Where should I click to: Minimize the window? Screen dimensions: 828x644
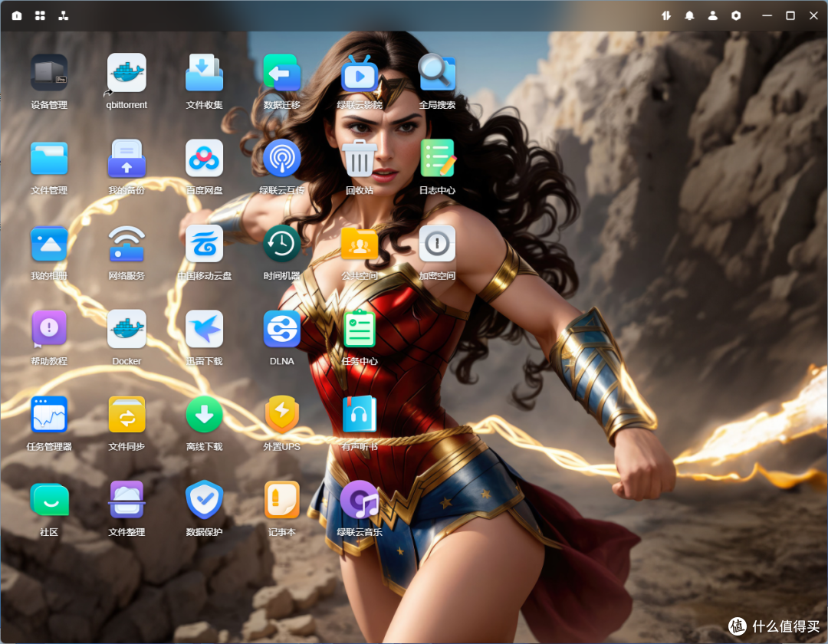767,16
